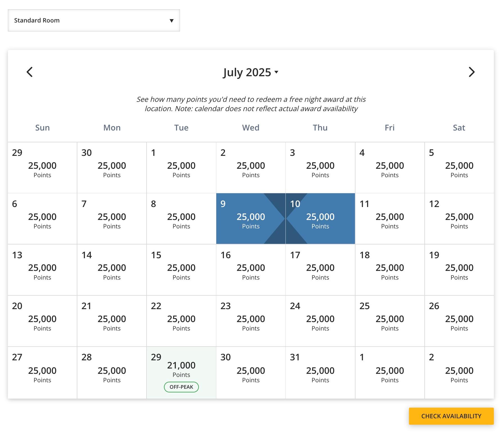
Task: Click the Thu column header
Action: click(x=320, y=128)
